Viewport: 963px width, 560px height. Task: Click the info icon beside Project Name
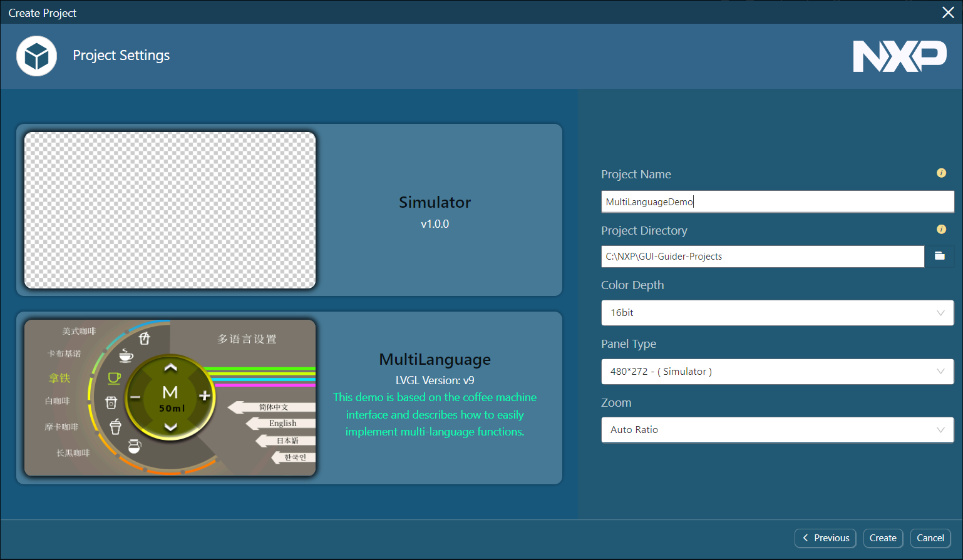941,173
